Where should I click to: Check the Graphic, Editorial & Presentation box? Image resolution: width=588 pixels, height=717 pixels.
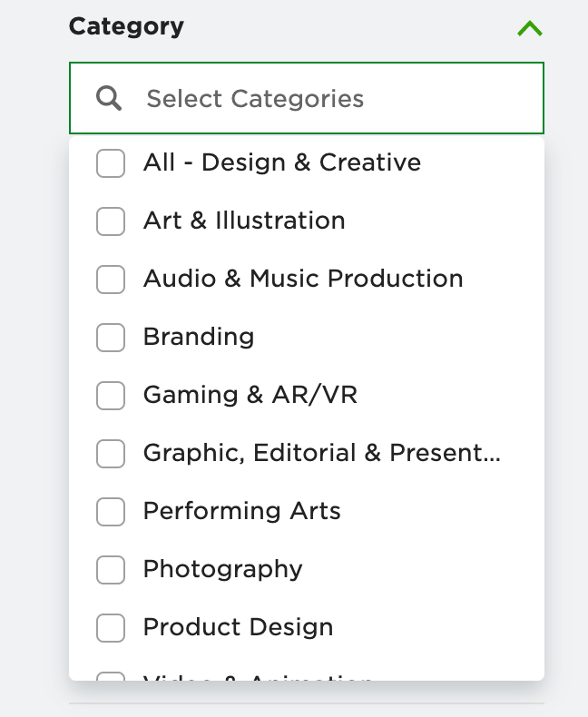pos(111,454)
